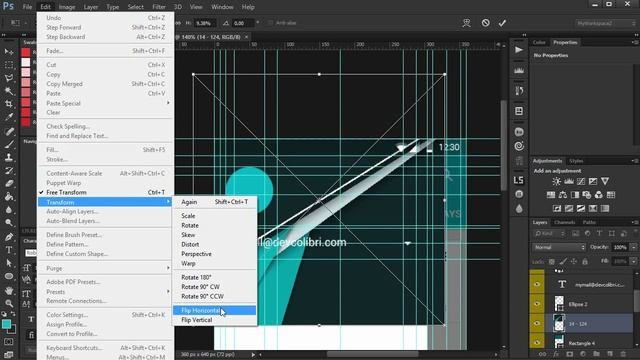Switch to the Styles tab

[576, 161]
